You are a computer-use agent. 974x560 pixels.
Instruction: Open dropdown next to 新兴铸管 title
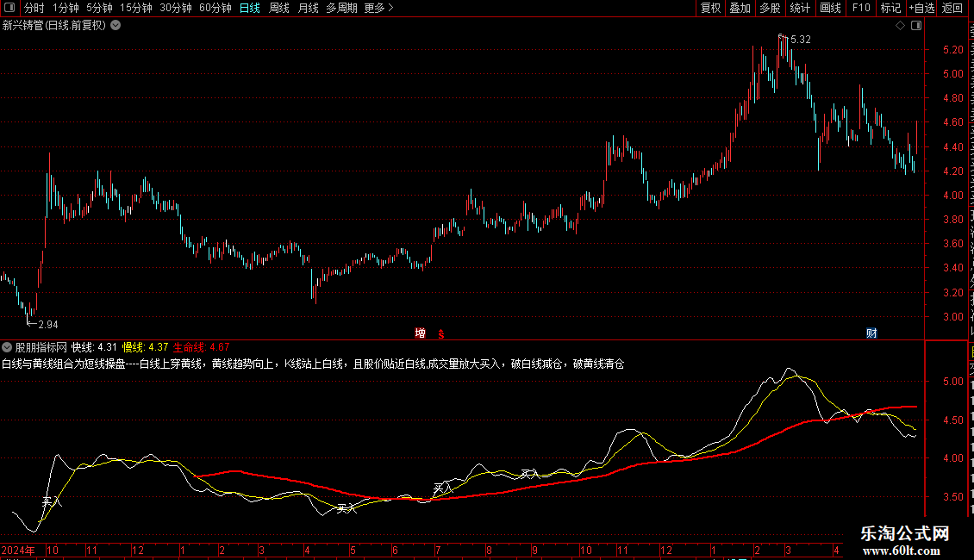click(x=116, y=26)
